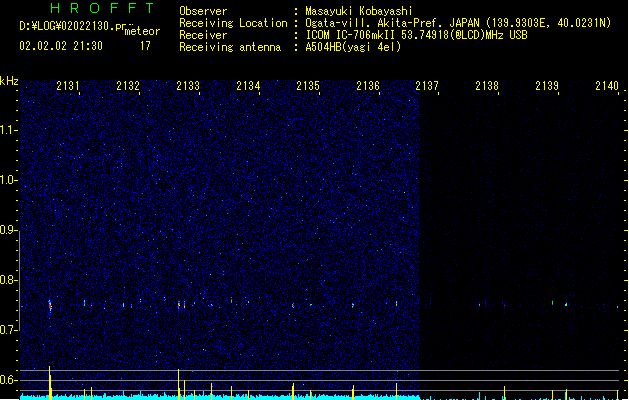Click the 2135 time axis label
This screenshot has width=629, height=400.
[308, 86]
